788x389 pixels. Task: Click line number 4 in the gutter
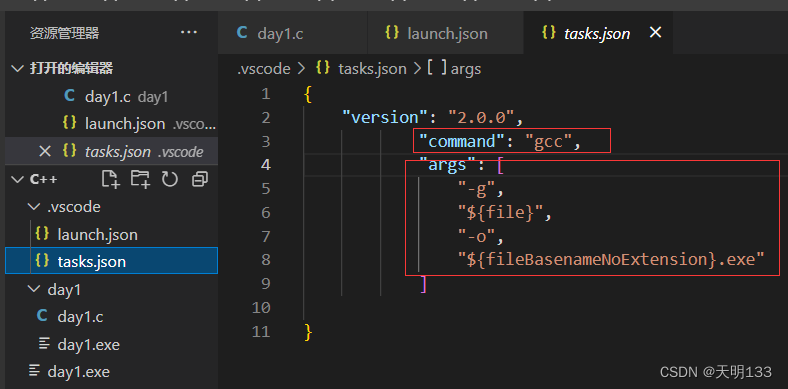tap(265, 165)
